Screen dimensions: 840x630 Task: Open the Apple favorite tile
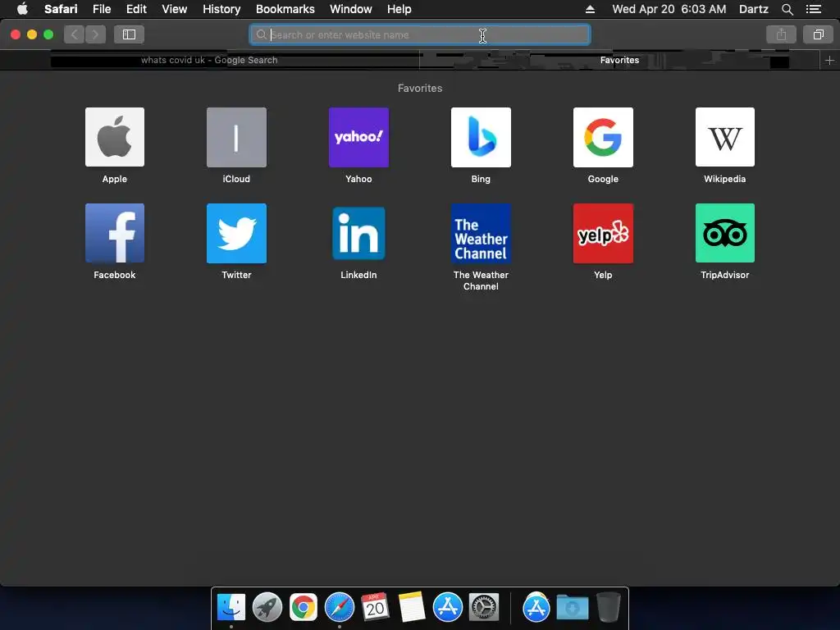[x=115, y=137]
